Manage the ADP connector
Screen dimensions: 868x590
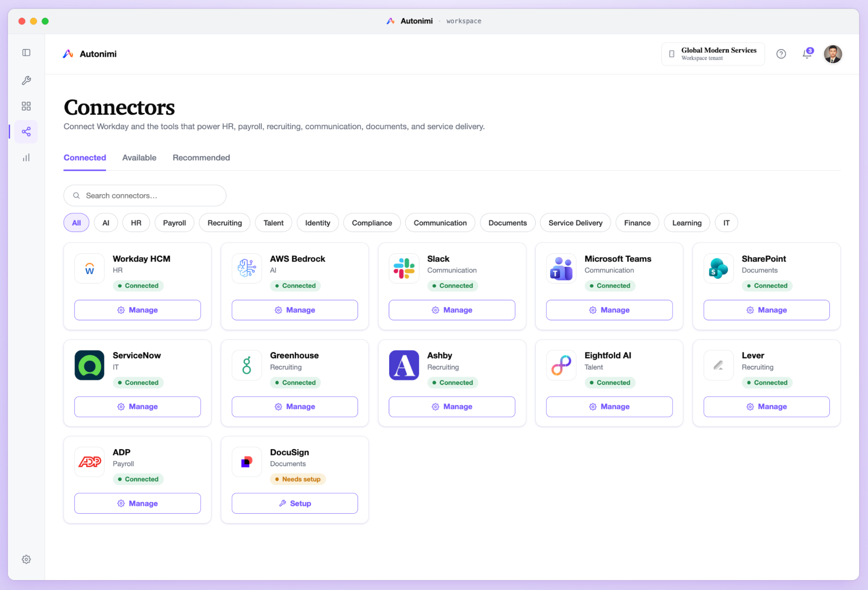click(x=137, y=503)
